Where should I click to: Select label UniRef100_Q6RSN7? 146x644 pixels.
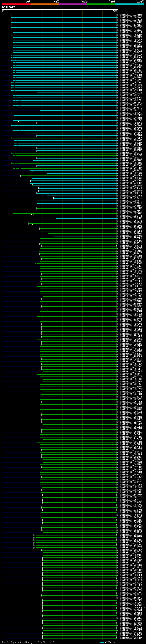[131, 351]
